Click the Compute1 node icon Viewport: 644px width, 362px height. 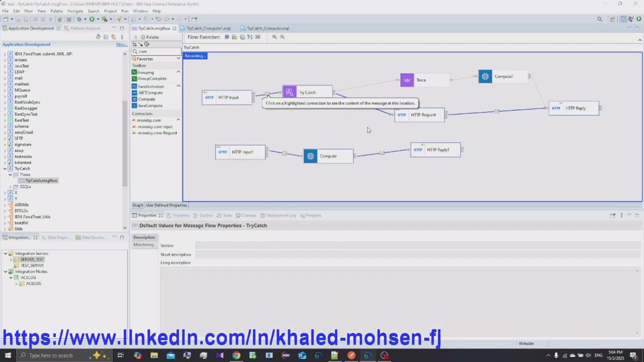[485, 76]
